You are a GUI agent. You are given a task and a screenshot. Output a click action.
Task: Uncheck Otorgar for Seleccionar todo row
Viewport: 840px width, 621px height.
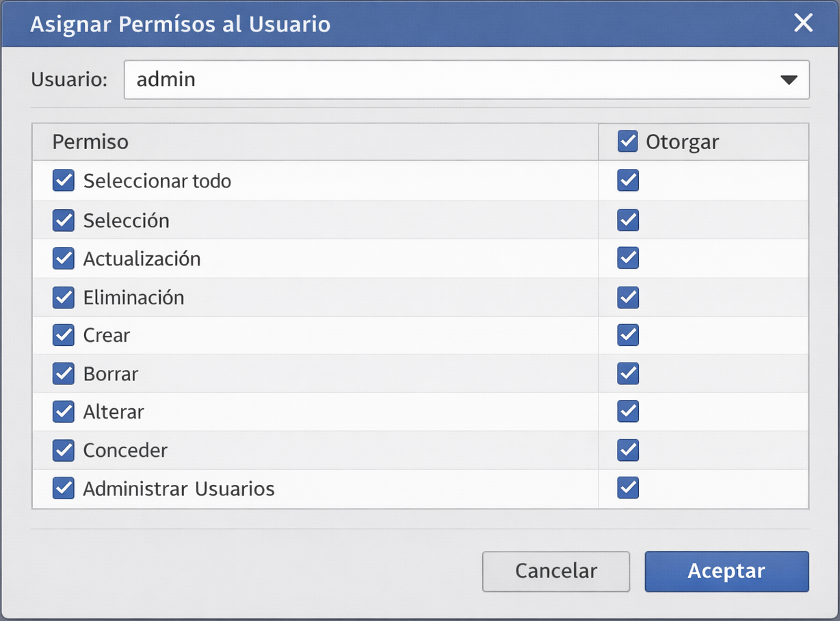(627, 181)
